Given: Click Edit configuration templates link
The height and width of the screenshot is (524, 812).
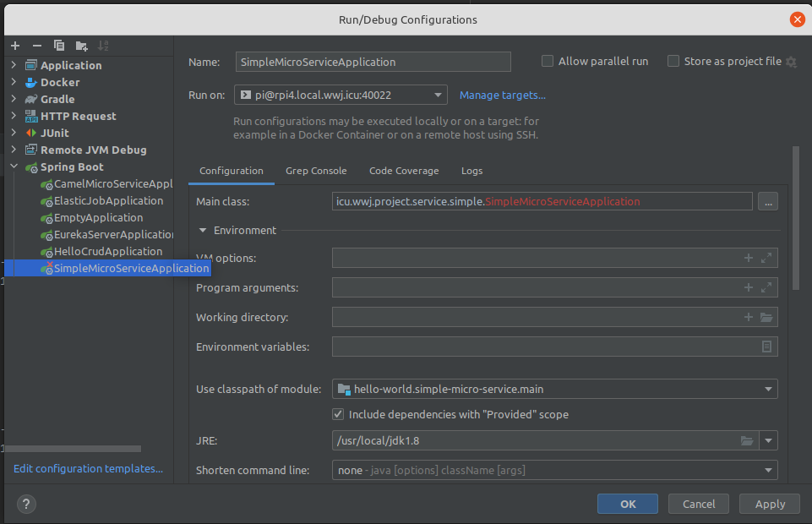Looking at the screenshot, I should coord(87,468).
